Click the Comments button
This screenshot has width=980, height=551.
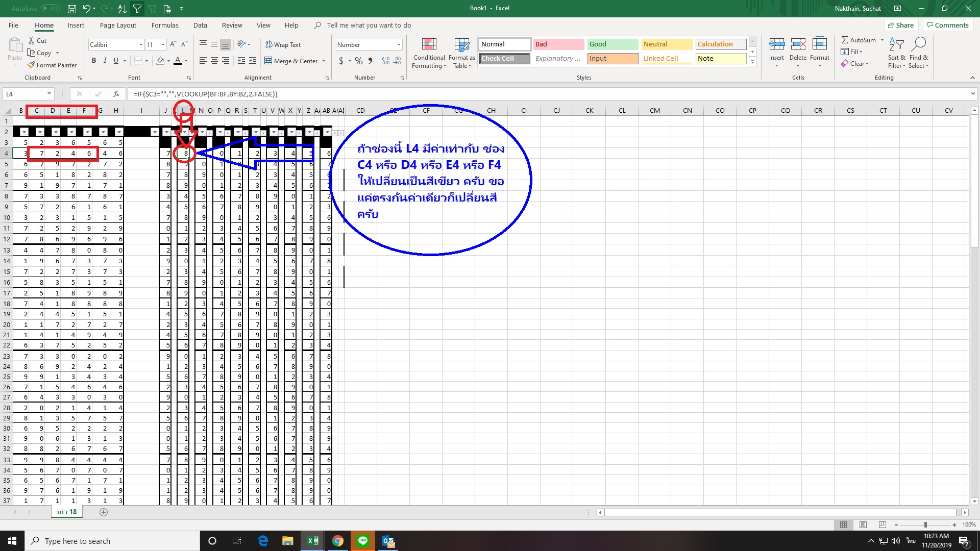click(x=947, y=25)
